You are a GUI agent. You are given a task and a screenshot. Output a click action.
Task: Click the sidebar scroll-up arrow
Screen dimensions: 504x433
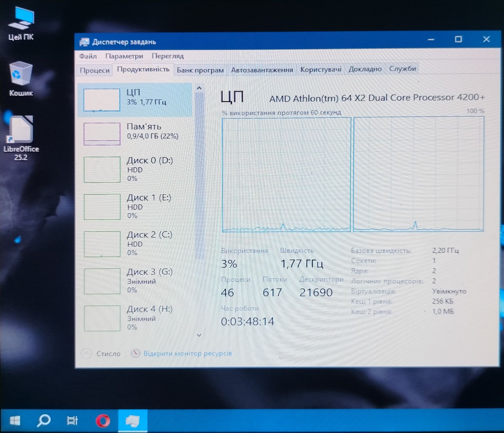[199, 88]
